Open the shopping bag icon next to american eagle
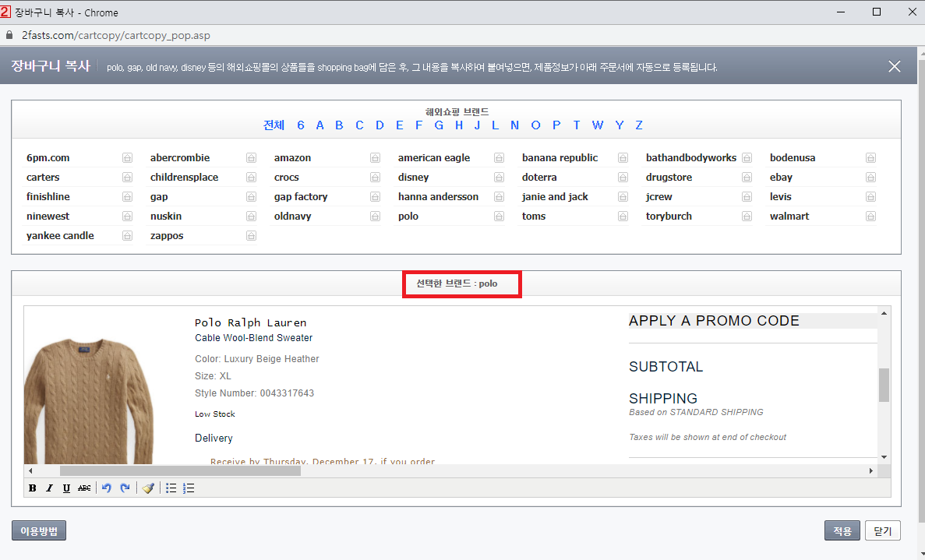Image resolution: width=925 pixels, height=560 pixels. [x=499, y=158]
